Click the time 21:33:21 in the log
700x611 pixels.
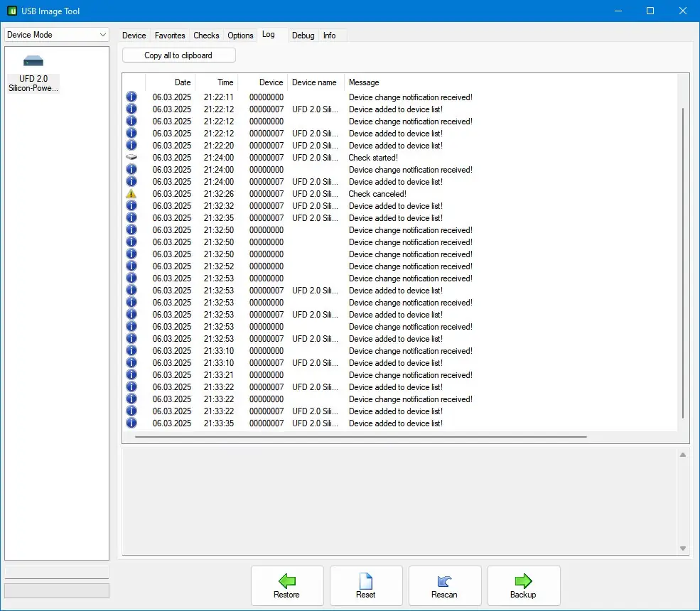pyautogui.click(x=219, y=375)
